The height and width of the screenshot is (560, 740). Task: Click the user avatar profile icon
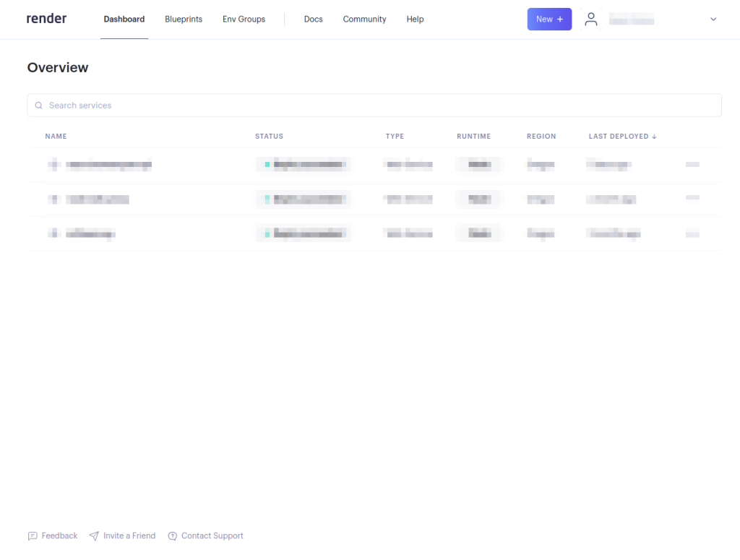591,19
